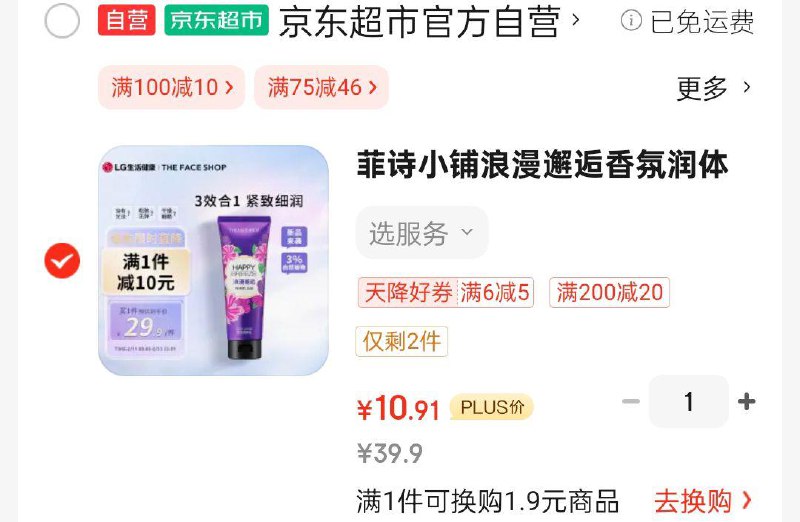This screenshot has height=522, width=800.
Task: Expand 更多 promotions
Action: pos(713,88)
